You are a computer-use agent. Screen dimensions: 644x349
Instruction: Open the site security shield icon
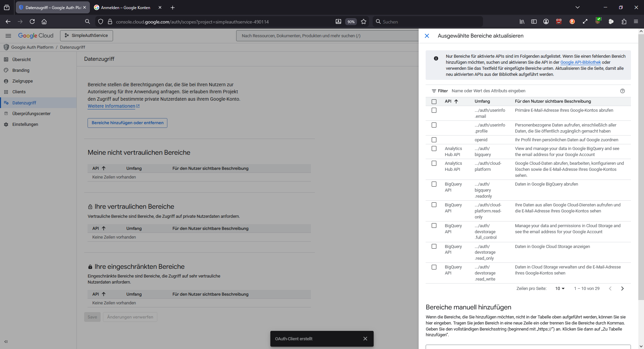click(101, 21)
